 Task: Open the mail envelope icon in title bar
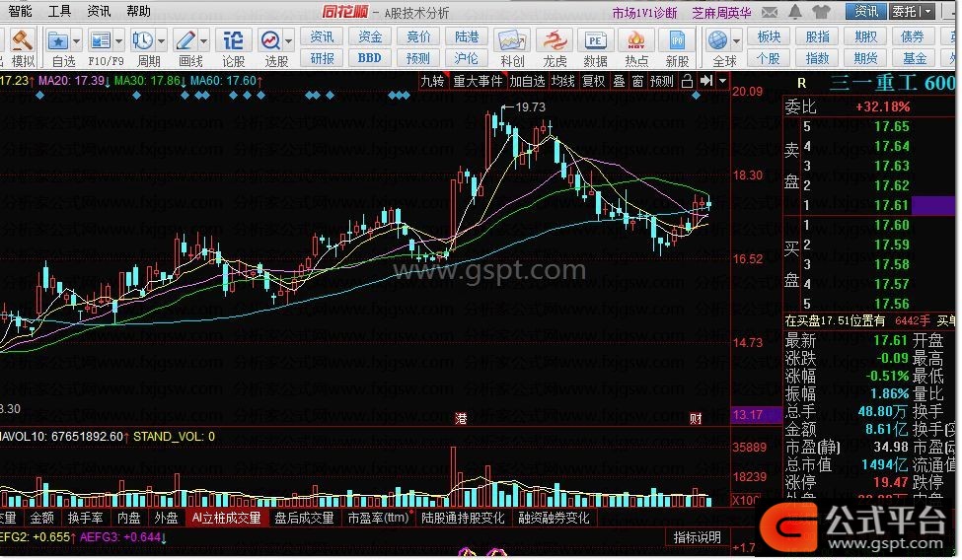(x=770, y=12)
